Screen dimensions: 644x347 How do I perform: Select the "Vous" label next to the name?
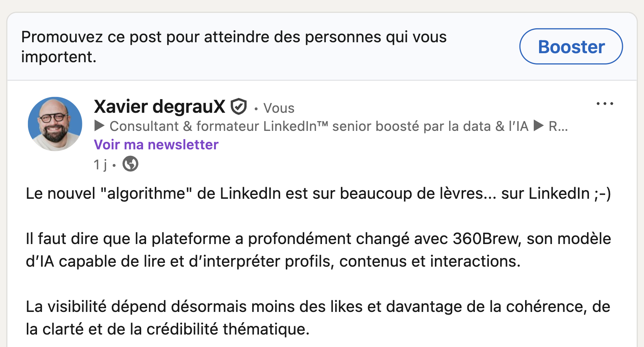pos(279,108)
